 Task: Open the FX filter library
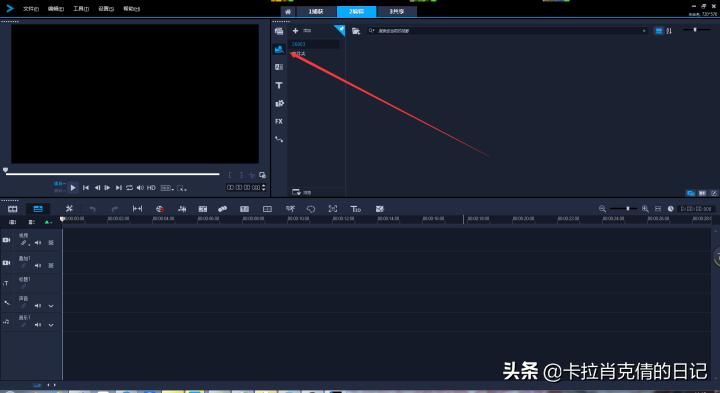[x=279, y=121]
